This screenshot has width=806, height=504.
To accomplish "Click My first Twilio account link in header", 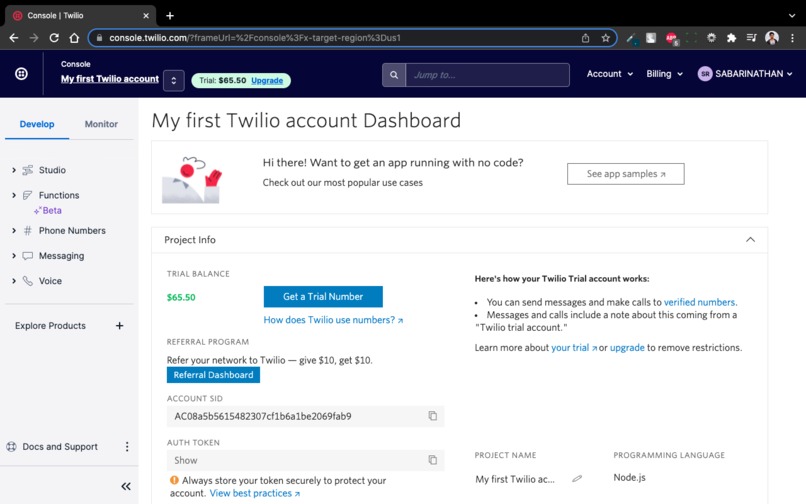I will 109,79.
